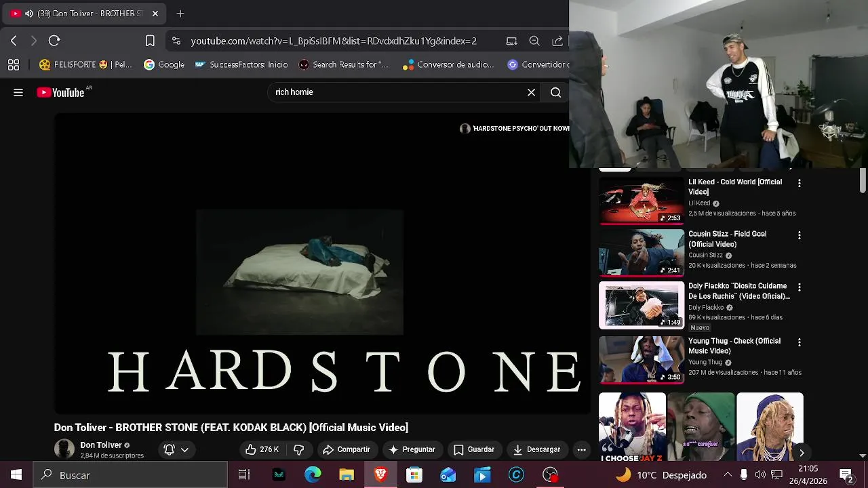Open the Don Toliver channel name link
Image resolution: width=868 pixels, height=488 pixels.
(100, 445)
